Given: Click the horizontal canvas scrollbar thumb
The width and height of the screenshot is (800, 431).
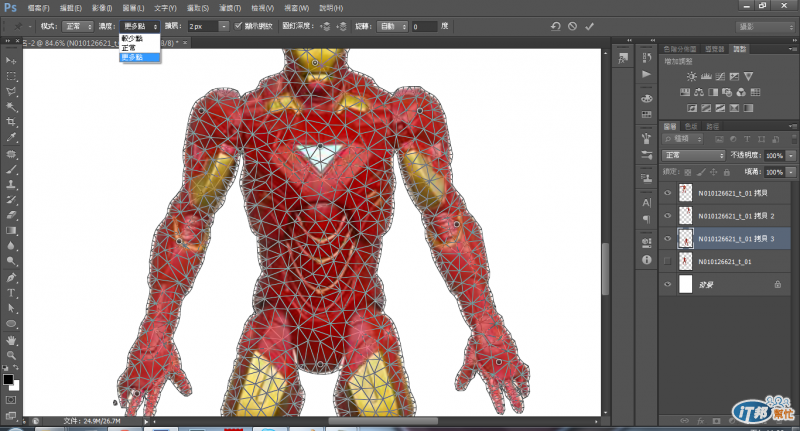Looking at the screenshot, I should click(383, 421).
